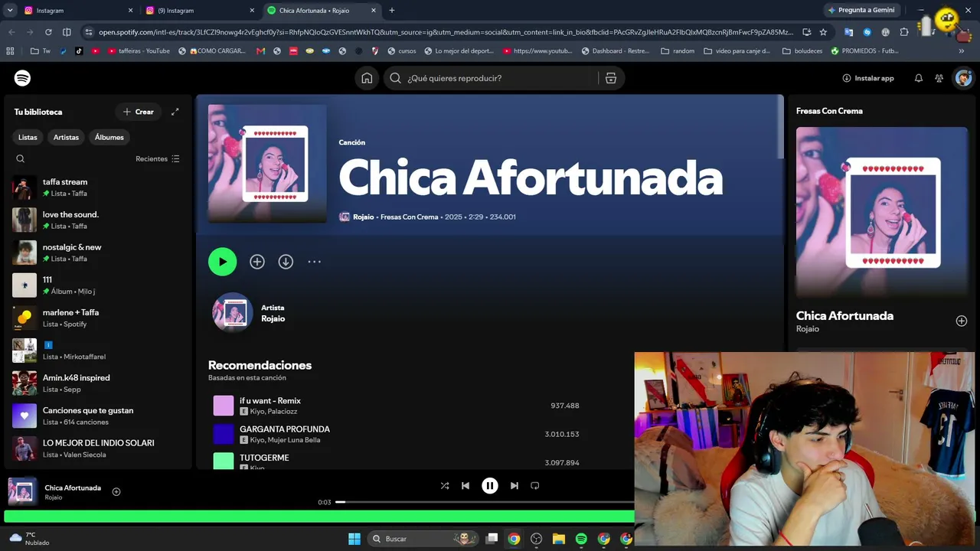The image size is (980, 551).
Task: Select the Álbumes filter chip
Action: coord(109,137)
